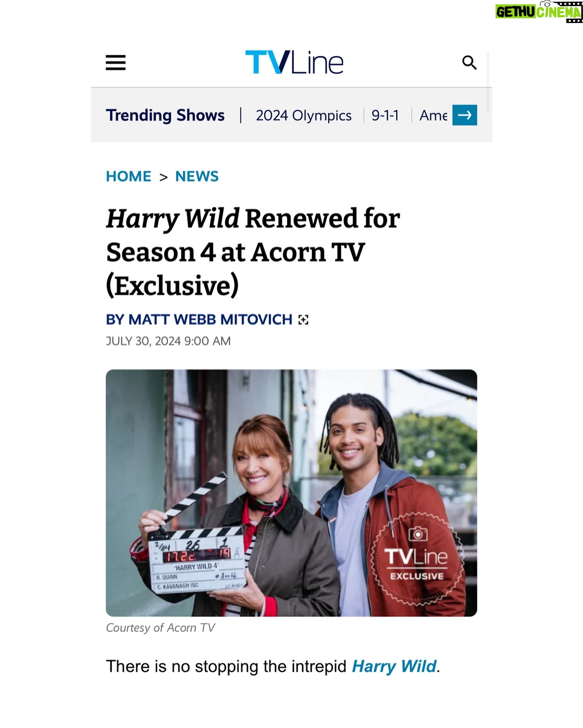Image resolution: width=583 pixels, height=728 pixels.
Task: Click the Harry Wild article headline
Action: click(x=253, y=252)
